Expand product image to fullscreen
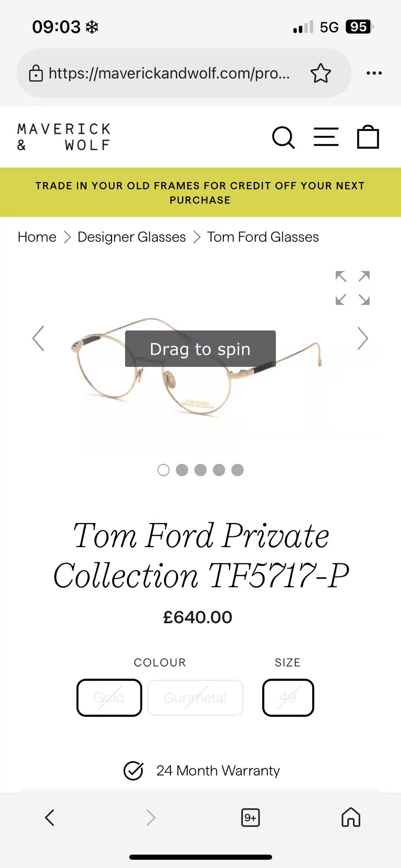Screen dimensions: 401x868 [x=352, y=288]
